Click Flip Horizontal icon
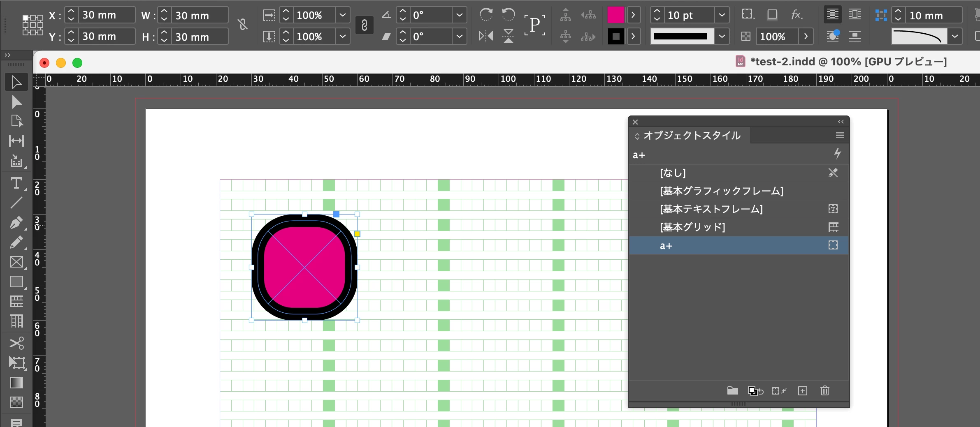980x427 pixels. tap(486, 36)
